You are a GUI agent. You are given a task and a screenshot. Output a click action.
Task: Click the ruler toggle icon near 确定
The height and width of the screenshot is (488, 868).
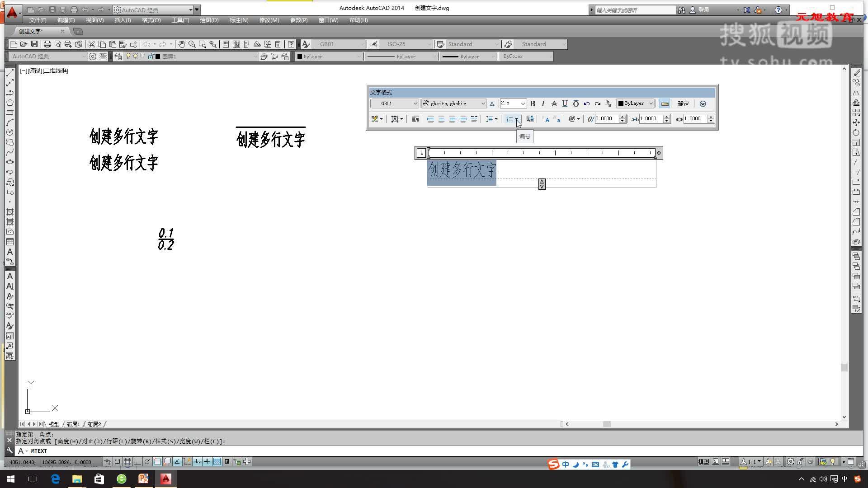click(x=665, y=103)
